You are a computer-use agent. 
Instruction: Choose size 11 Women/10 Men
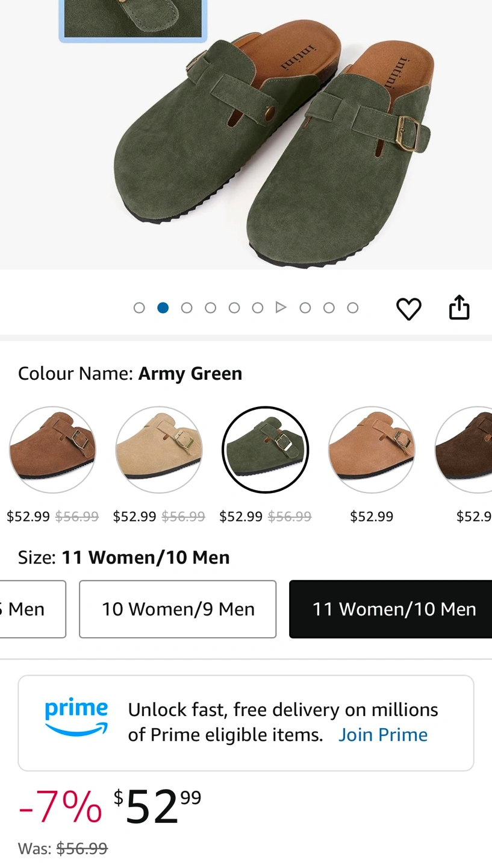[x=391, y=609]
